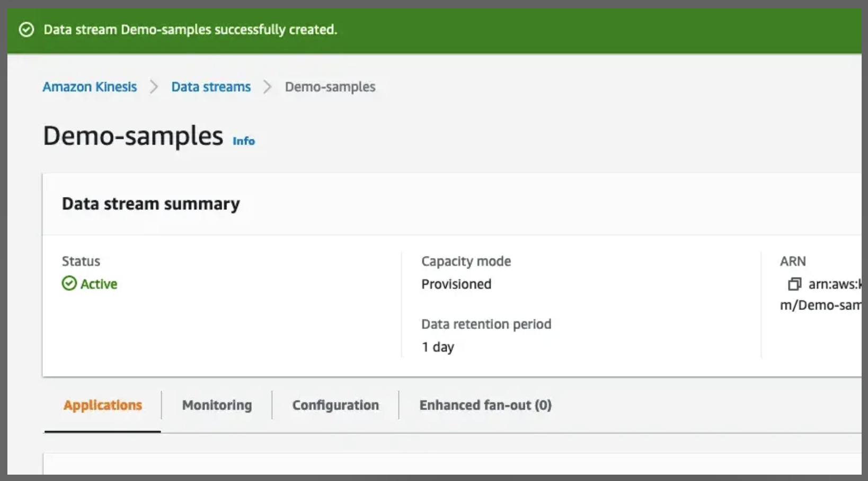Click the Info icon beside Demo-samples heading
Viewport: 868px width, 481px height.
click(244, 141)
